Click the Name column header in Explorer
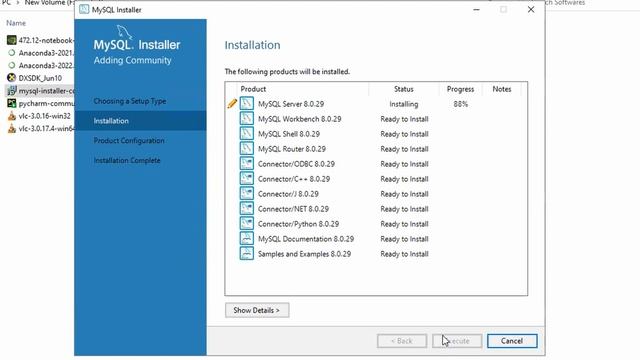This screenshot has width=640, height=360. pyautogui.click(x=16, y=23)
